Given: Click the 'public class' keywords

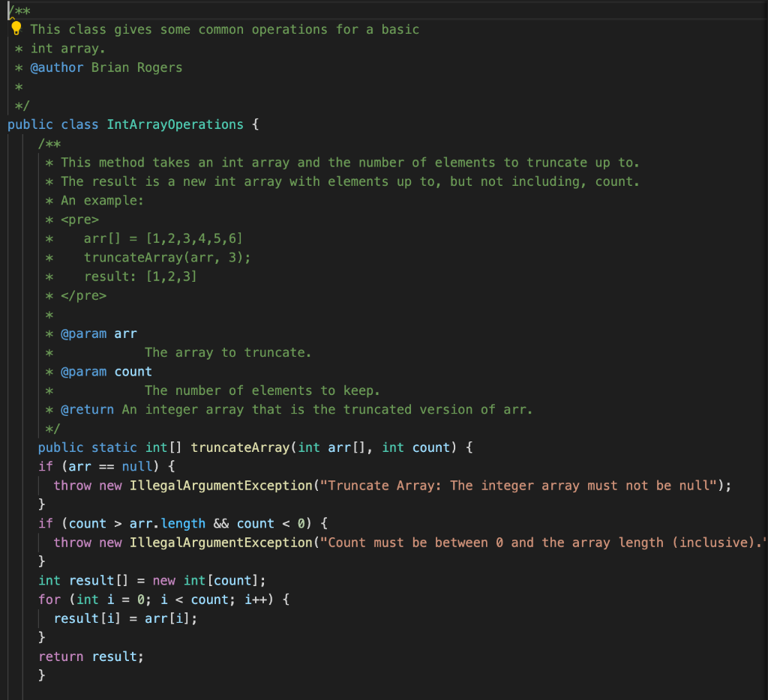Looking at the screenshot, I should tap(53, 124).
